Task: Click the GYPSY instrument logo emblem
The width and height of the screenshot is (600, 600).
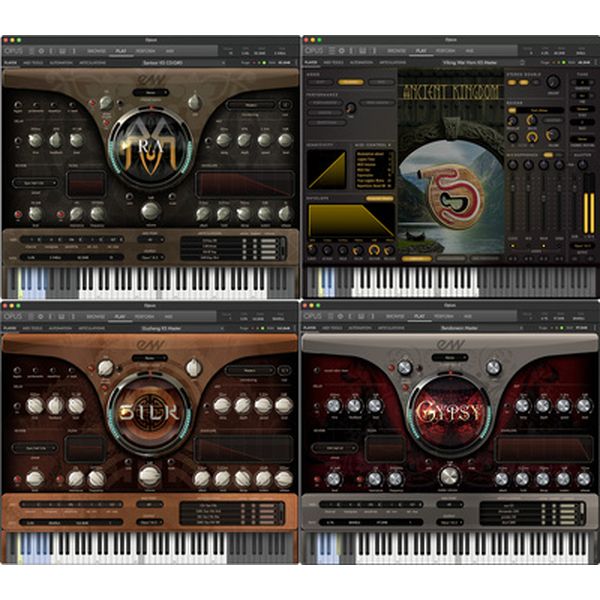Action: click(449, 411)
